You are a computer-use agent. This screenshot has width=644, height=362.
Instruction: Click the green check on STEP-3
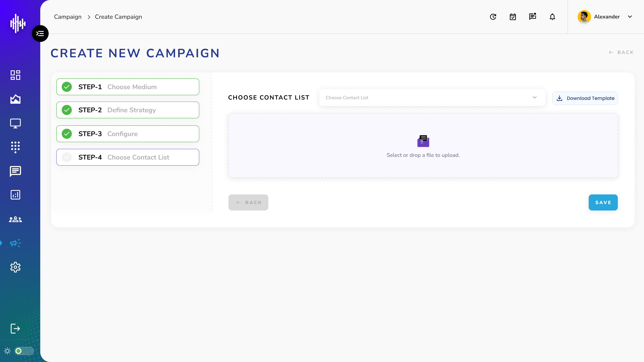point(67,134)
